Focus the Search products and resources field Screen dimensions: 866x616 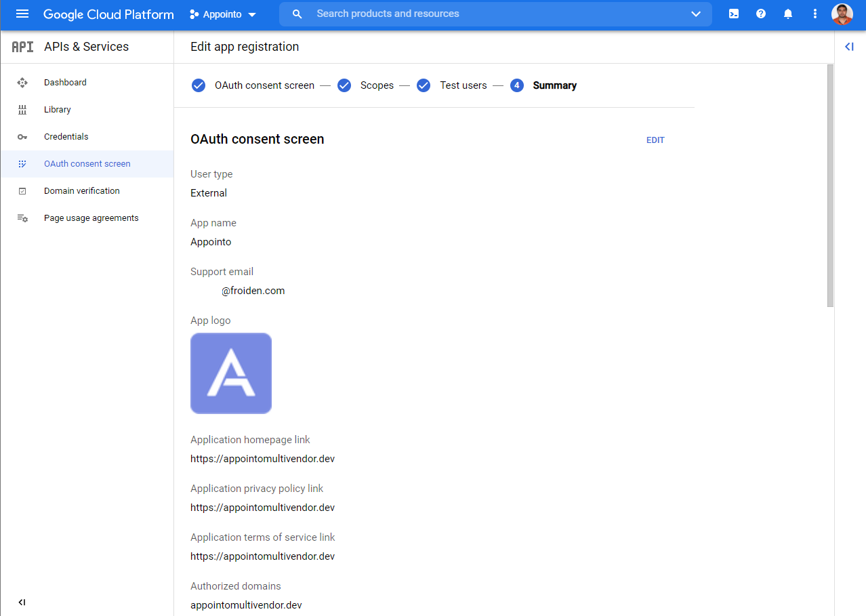pos(495,14)
